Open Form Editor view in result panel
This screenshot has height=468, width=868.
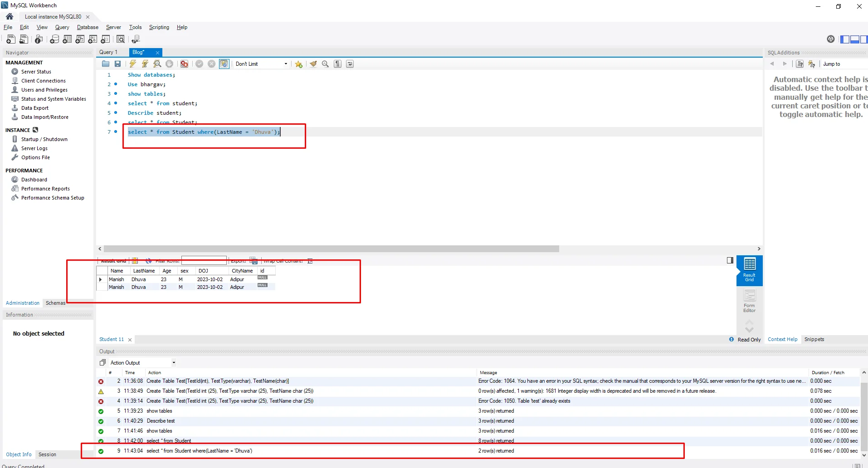(749, 301)
